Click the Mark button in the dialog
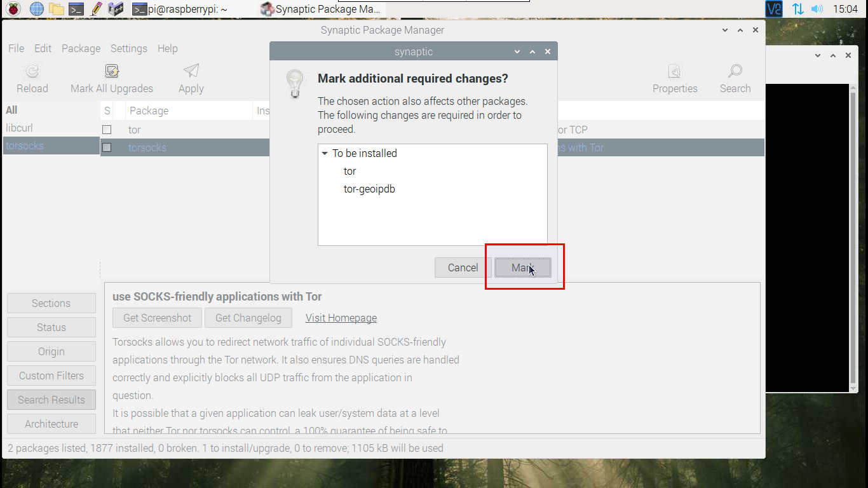868x488 pixels. pyautogui.click(x=523, y=268)
